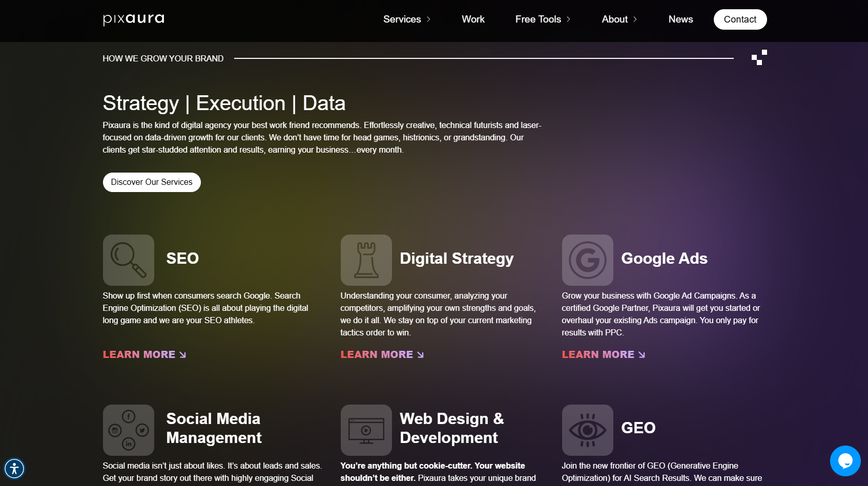Click the GEO eye icon
Viewport: 868px width, 486px height.
tap(587, 430)
